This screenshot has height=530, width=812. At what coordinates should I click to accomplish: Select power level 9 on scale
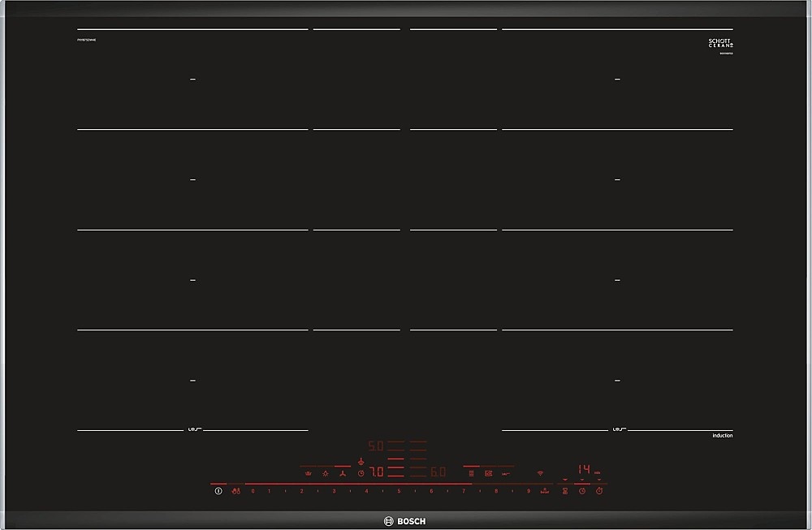click(x=528, y=491)
